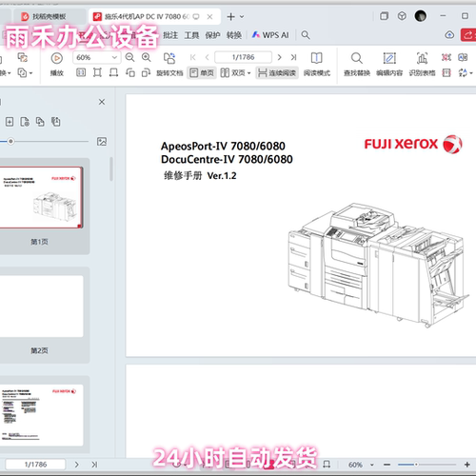Add a new tab with the plus button

231,16
